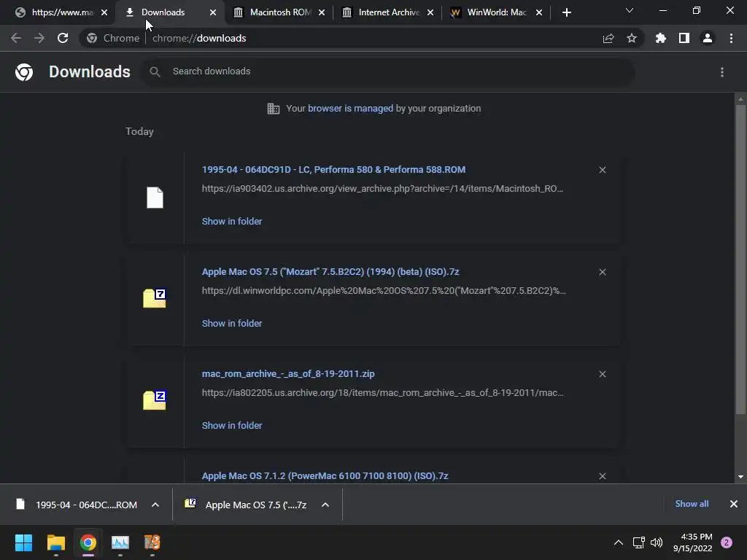Close the Macintosh ROM tab

322,12
